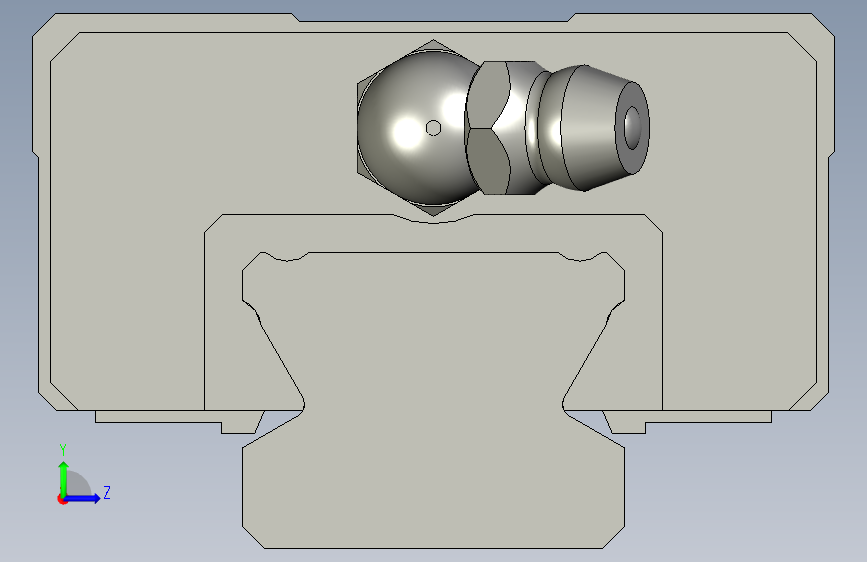Select the conical nipple tip of the grease fitting
The width and height of the screenshot is (867, 562).
pyautogui.click(x=604, y=128)
